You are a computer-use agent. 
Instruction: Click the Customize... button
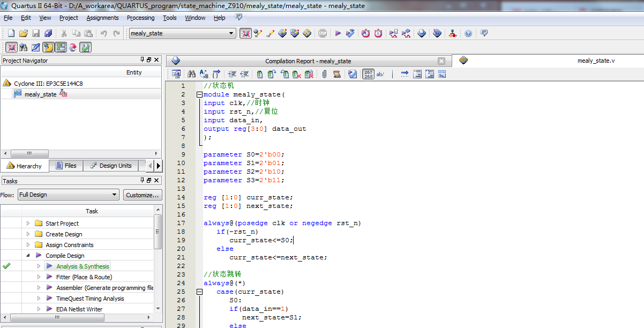point(143,195)
